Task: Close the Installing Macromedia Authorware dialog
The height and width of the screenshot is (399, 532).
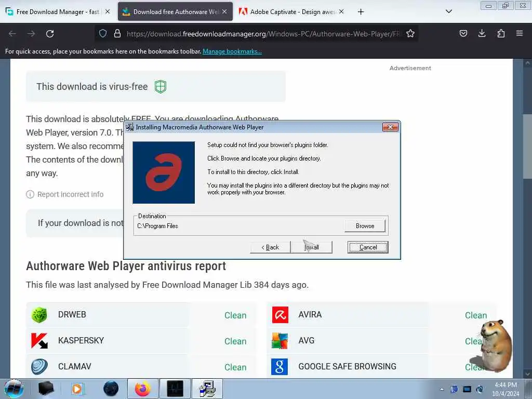Action: (390, 127)
